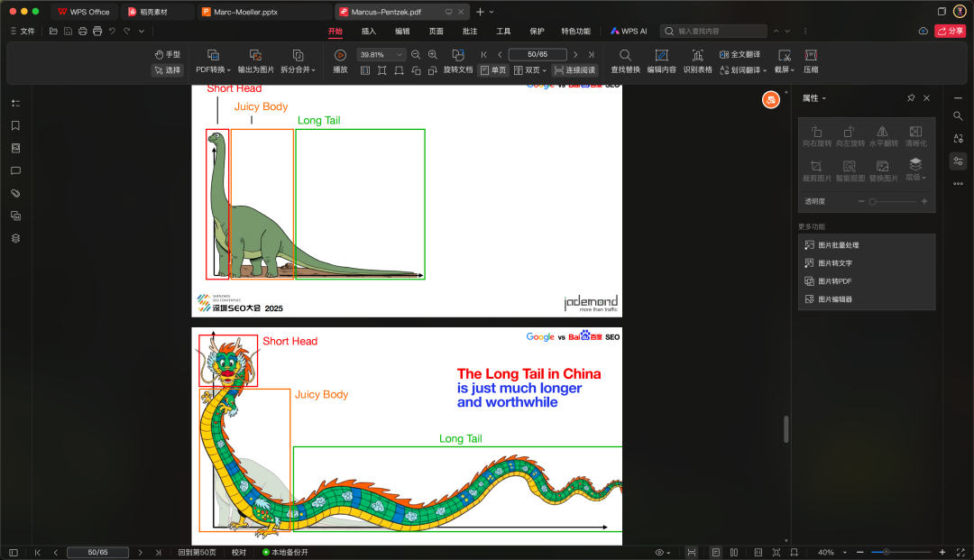Image resolution: width=974 pixels, height=560 pixels.
Task: Toggle the eye protection icon in status bar
Action: click(663, 552)
